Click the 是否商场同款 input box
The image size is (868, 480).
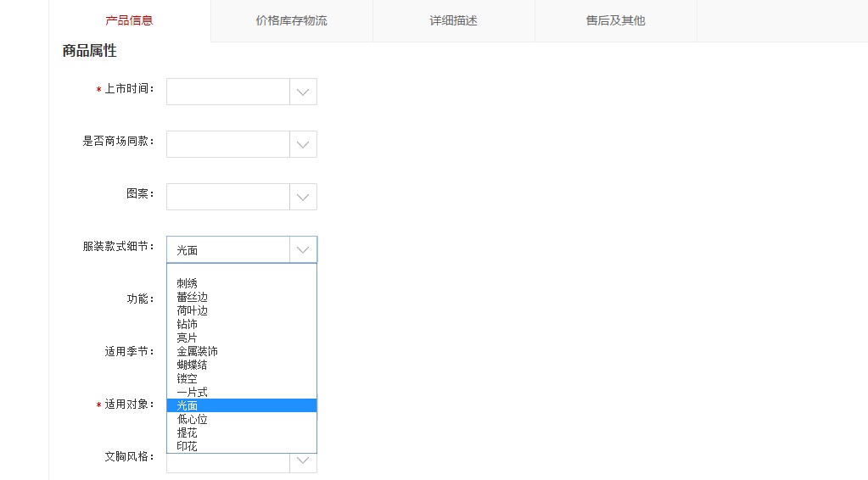(x=228, y=144)
